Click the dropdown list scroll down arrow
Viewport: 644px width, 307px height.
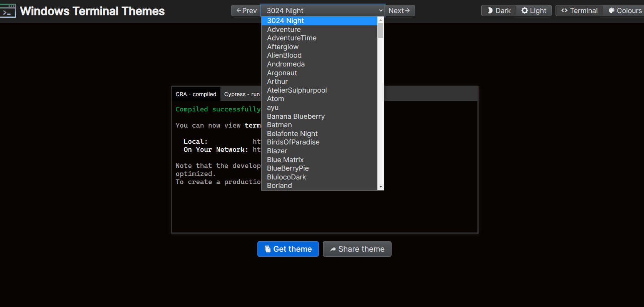click(x=380, y=187)
